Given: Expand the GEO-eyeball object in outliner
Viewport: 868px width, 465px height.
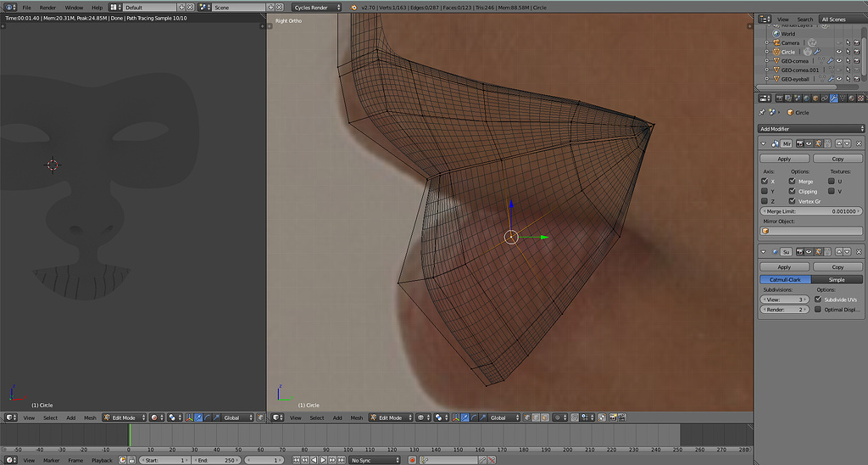Looking at the screenshot, I should (767, 79).
